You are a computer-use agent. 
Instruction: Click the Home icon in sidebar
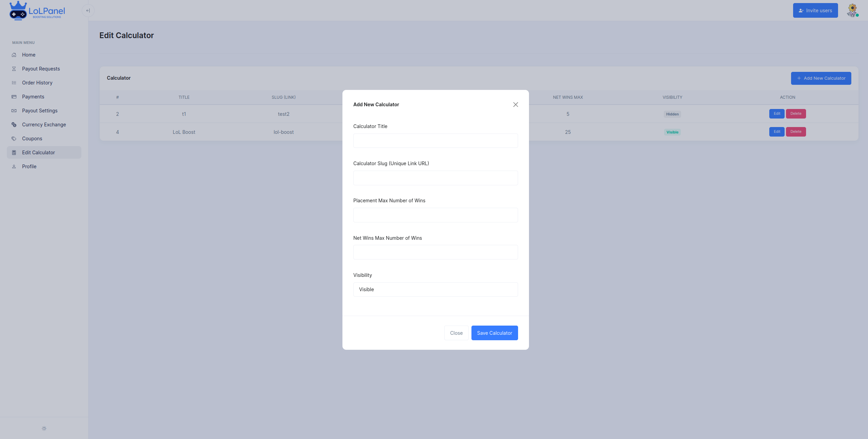[x=14, y=55]
